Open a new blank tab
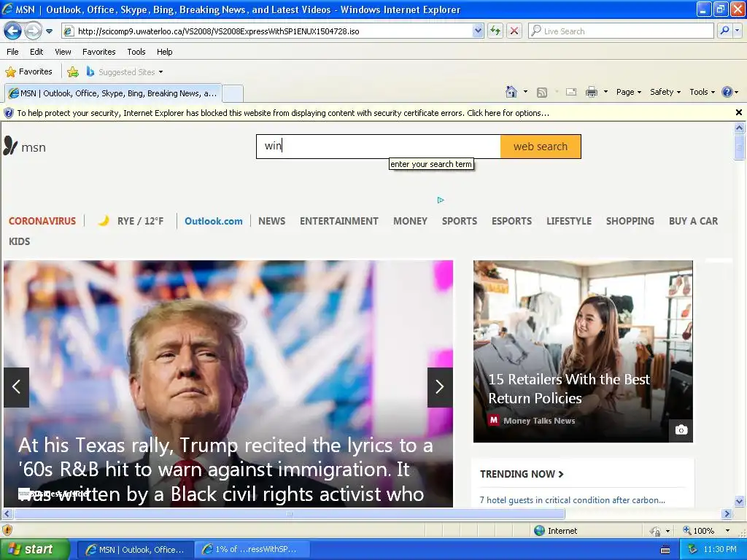Screen dimensions: 747x560 coord(233,93)
